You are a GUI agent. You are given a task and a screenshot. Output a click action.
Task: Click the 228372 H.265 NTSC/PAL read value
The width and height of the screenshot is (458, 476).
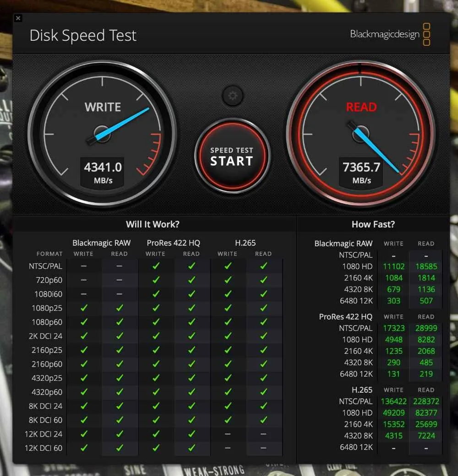426,402
